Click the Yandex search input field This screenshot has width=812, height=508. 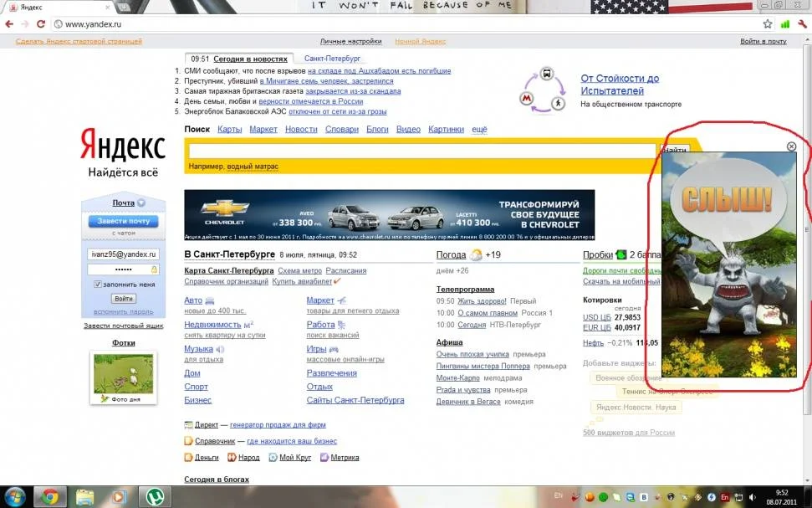pyautogui.click(x=422, y=151)
